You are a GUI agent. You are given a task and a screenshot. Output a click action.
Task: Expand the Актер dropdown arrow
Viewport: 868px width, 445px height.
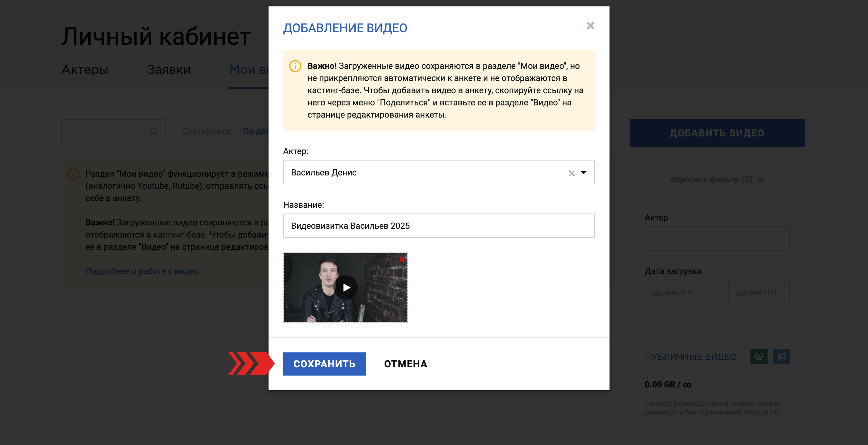(x=584, y=173)
